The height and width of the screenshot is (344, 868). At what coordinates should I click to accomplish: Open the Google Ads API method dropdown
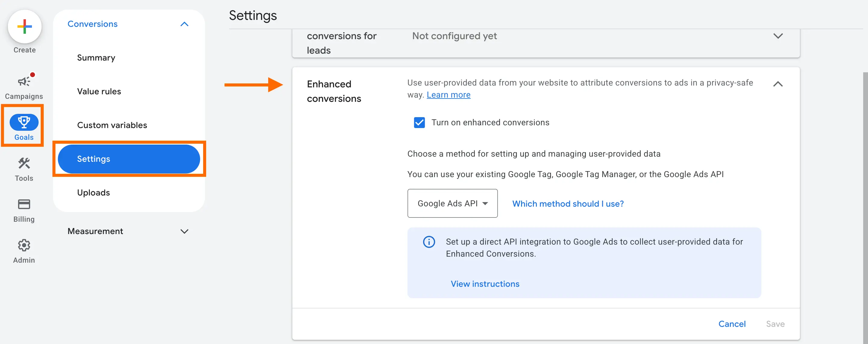coord(452,203)
